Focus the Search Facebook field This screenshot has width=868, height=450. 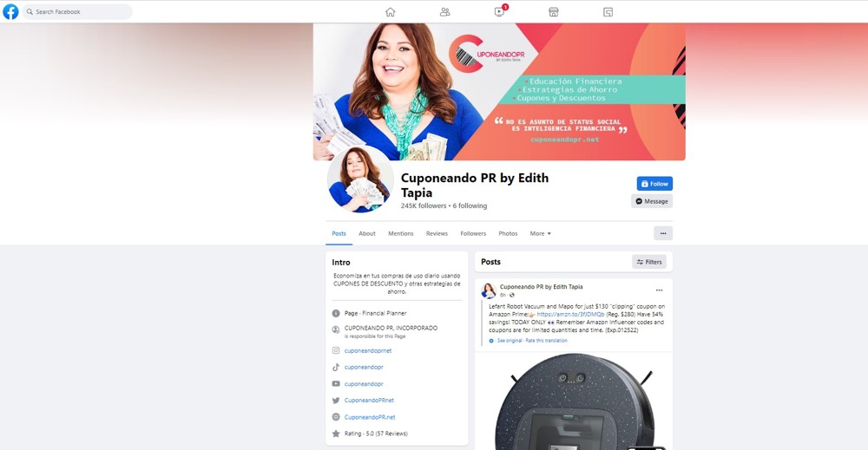coord(77,11)
